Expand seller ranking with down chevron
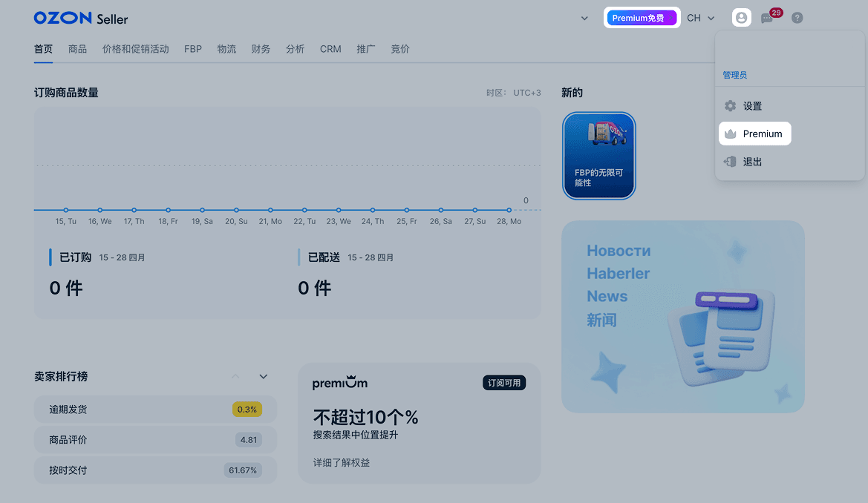Image resolution: width=868 pixels, height=503 pixels. click(264, 376)
